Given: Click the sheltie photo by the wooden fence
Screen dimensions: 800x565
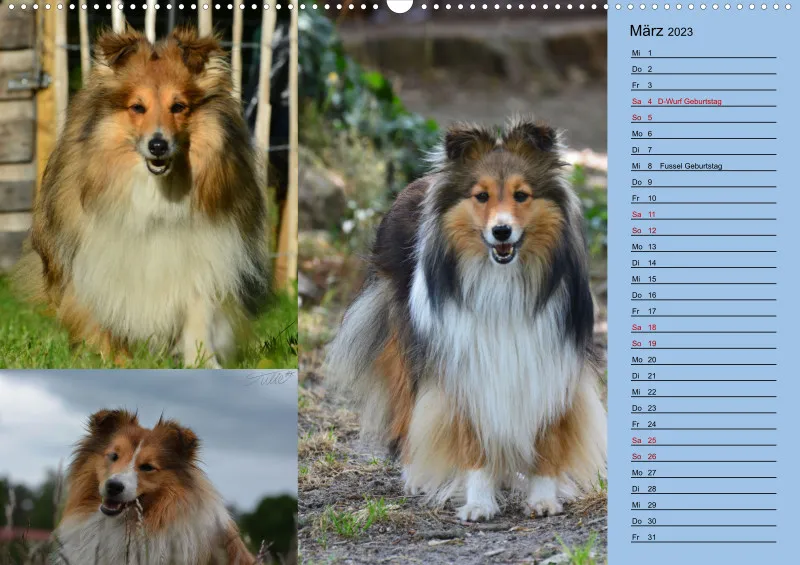Looking at the screenshot, I should (x=148, y=186).
